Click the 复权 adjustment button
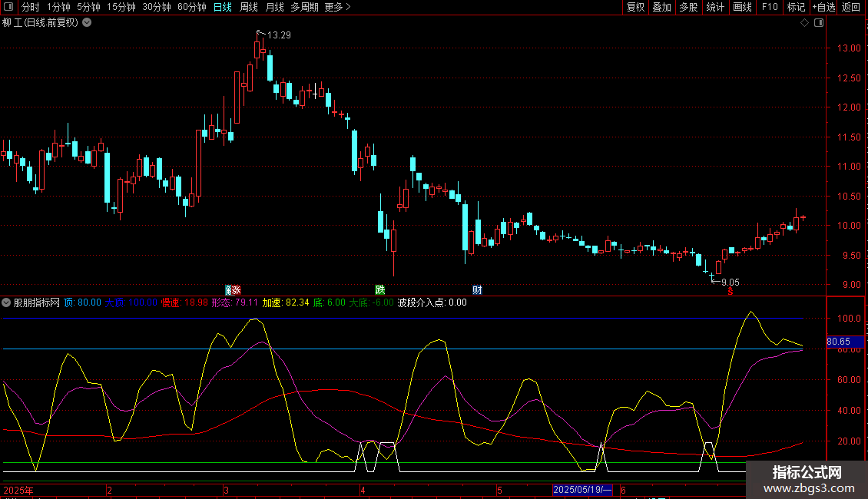 [x=635, y=7]
